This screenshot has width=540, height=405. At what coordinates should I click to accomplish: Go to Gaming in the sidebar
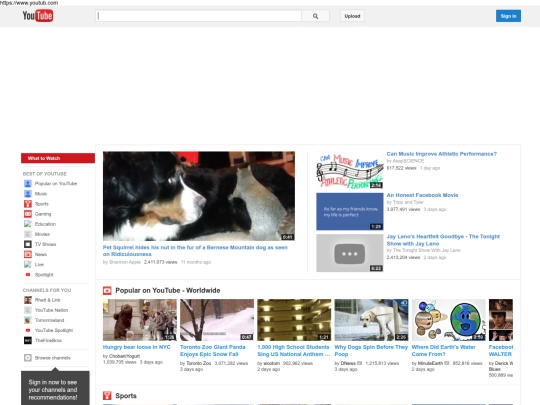(x=43, y=214)
